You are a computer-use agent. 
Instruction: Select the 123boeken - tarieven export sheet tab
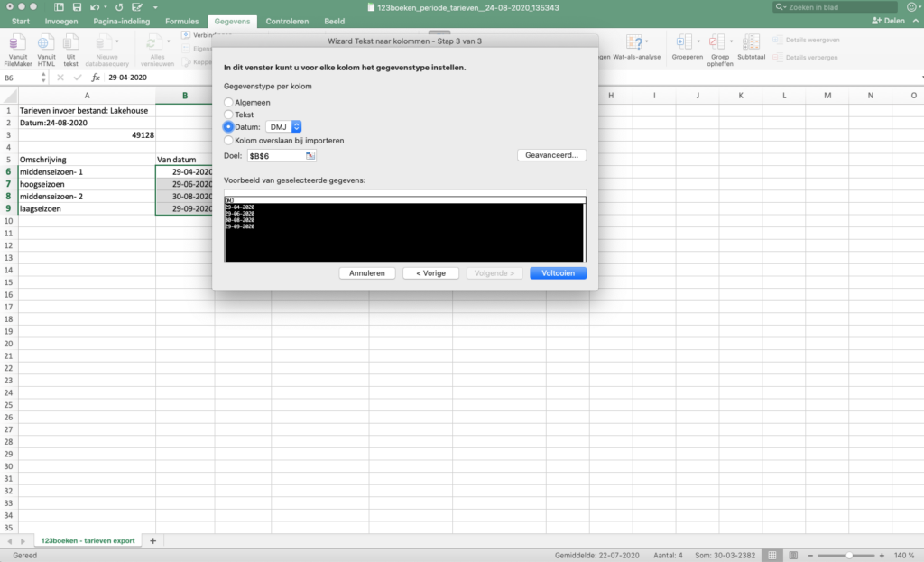click(88, 540)
